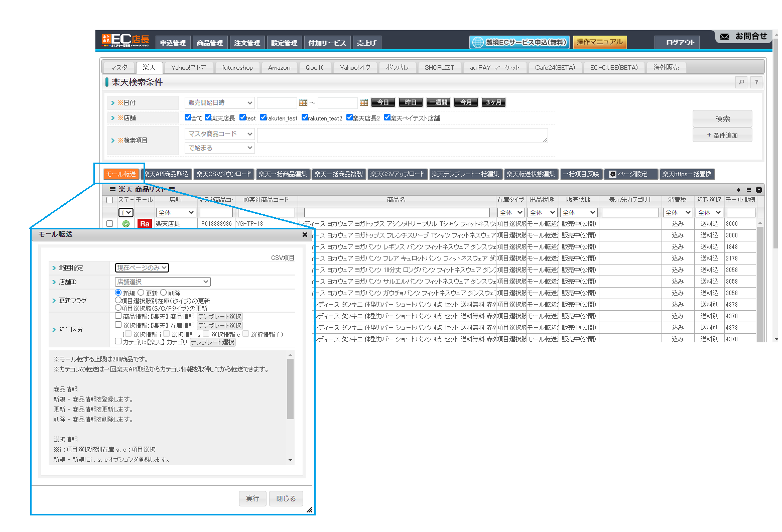782x532 pixels.
Task: Click the 一週間 date range button
Action: pos(439,102)
